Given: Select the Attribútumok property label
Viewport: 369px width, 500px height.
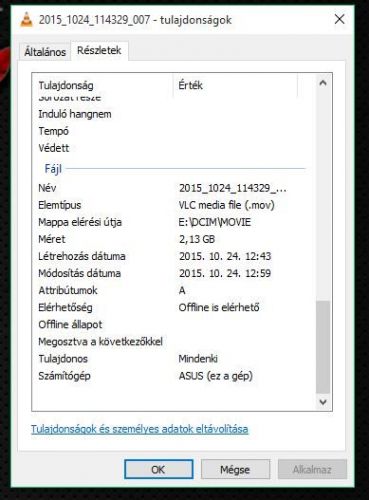Looking at the screenshot, I should point(68,290).
